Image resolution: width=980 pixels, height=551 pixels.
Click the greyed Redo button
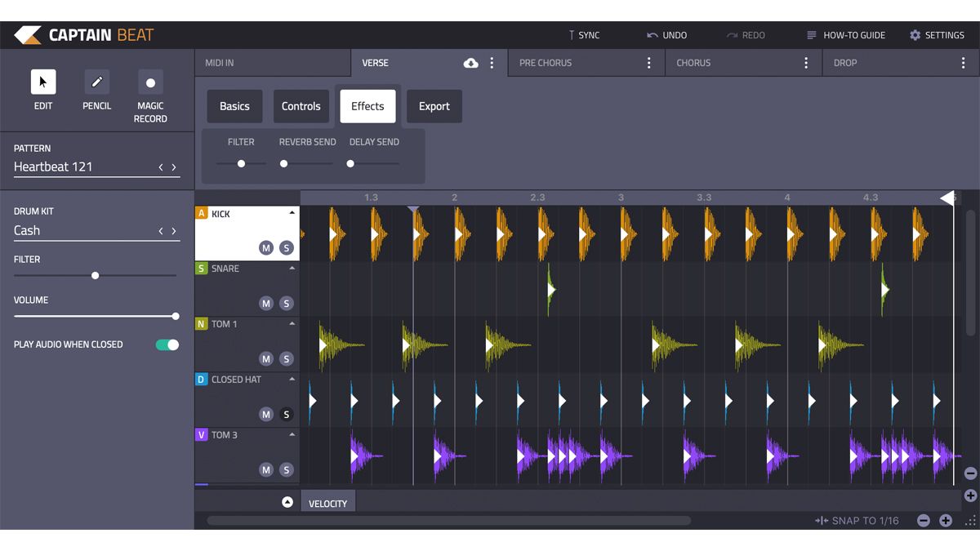(746, 35)
